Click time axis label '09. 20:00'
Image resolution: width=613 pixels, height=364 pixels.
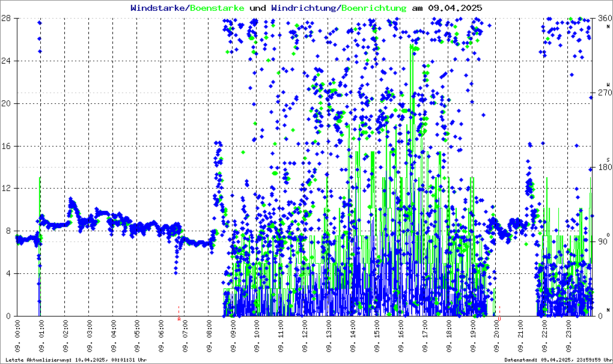click(496, 336)
